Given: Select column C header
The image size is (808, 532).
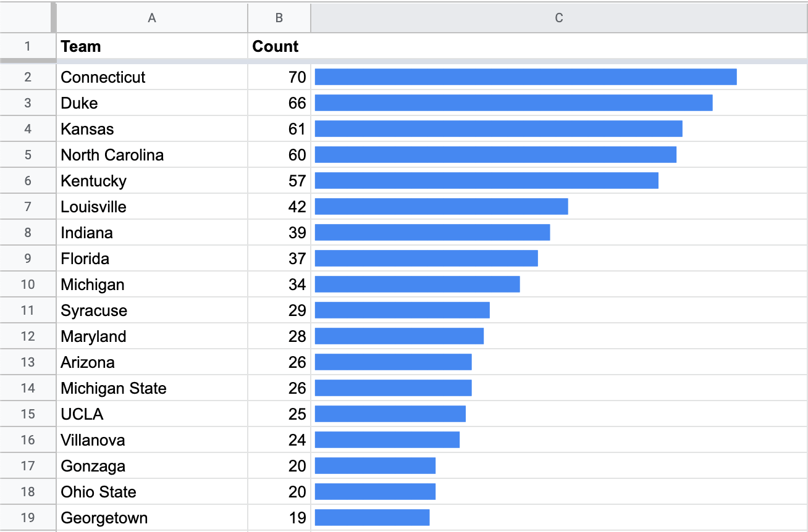Looking at the screenshot, I should coord(558,18).
